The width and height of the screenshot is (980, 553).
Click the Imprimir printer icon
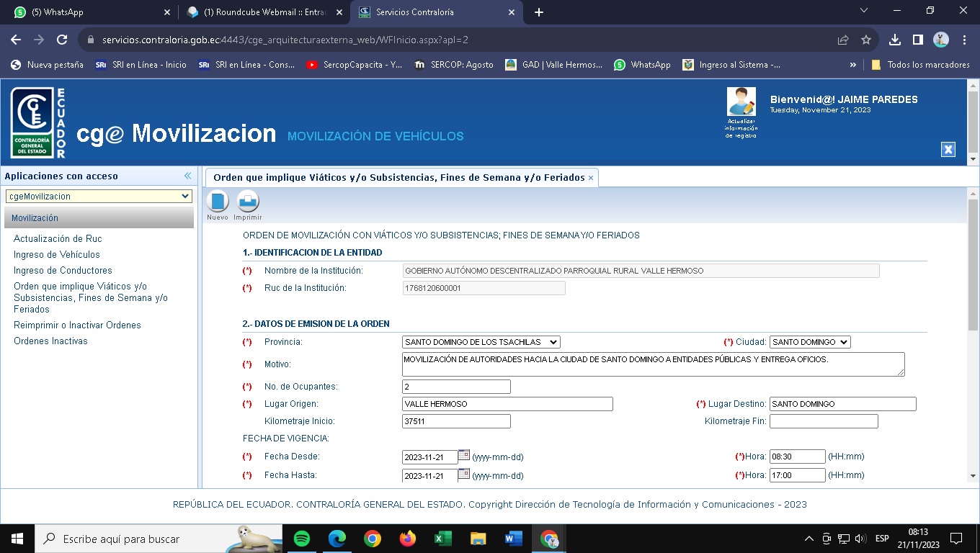tap(248, 202)
